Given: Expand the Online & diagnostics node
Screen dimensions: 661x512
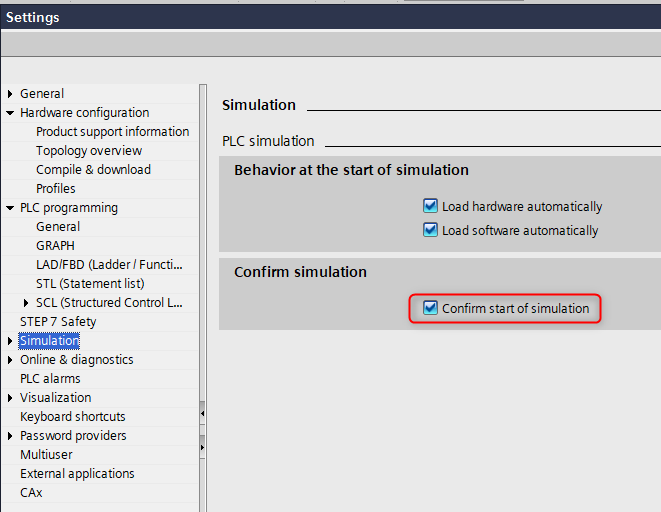Looking at the screenshot, I should (x=10, y=360).
